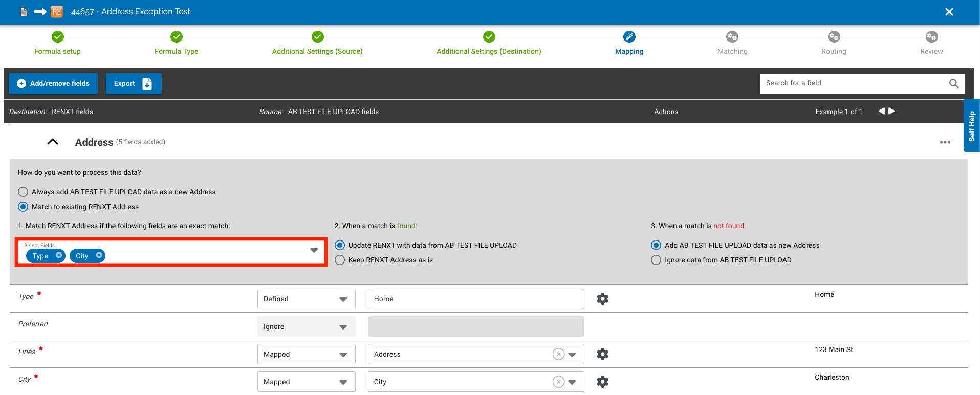This screenshot has width=980, height=395.
Task: Open the Mapped dropdown for City
Action: click(x=306, y=382)
